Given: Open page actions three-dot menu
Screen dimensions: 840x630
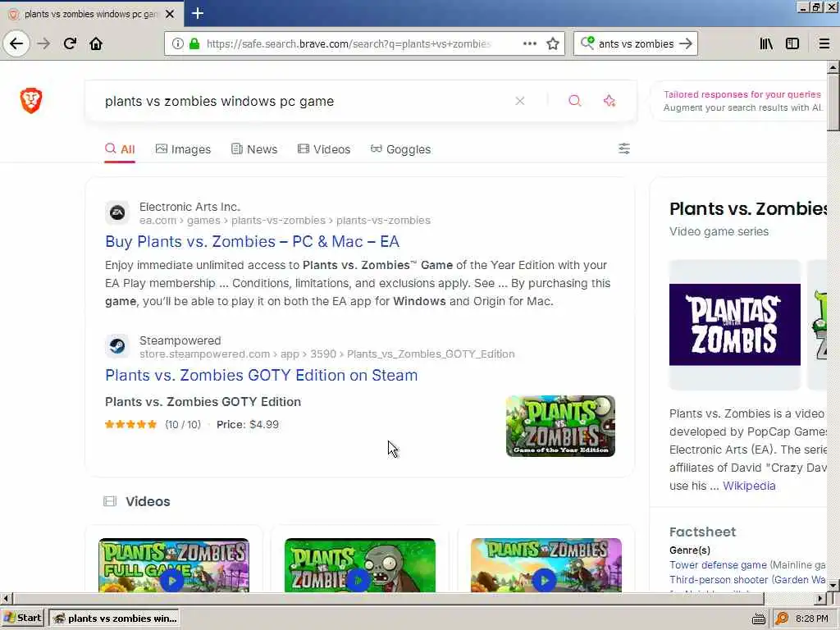Looking at the screenshot, I should point(529,44).
